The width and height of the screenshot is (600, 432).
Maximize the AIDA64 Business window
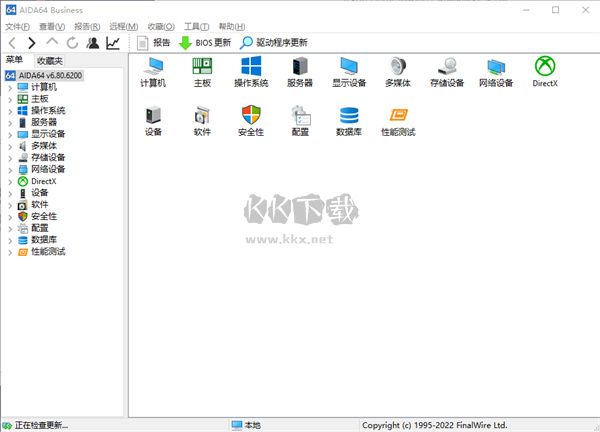click(556, 10)
